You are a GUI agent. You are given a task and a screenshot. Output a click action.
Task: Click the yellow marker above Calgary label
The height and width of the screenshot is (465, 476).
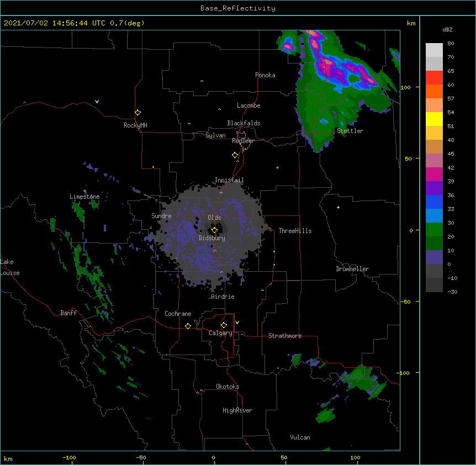pyautogui.click(x=224, y=325)
